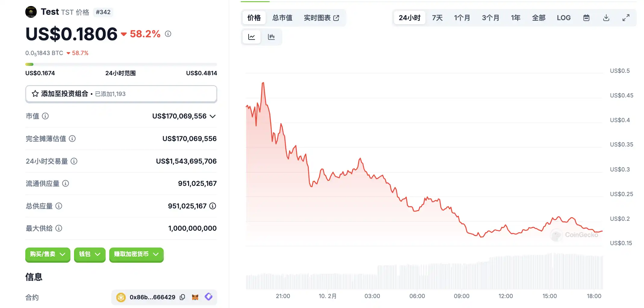Copy the contract address 0x86b...666429
This screenshot has height=308, width=644.
pyautogui.click(x=182, y=297)
